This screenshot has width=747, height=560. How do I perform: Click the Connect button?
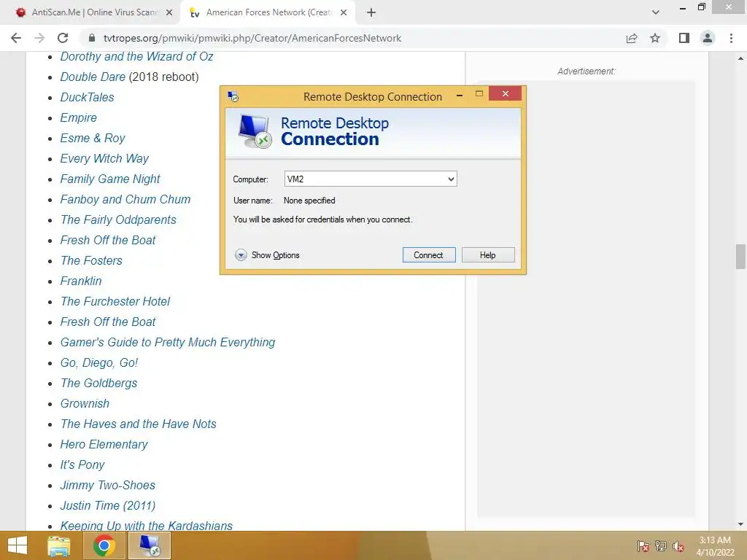tap(429, 254)
